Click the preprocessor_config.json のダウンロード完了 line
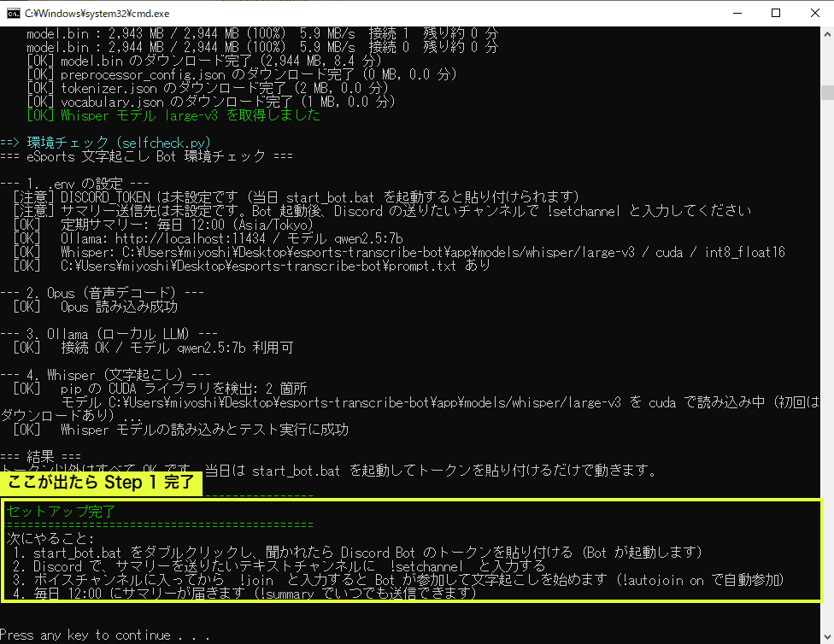This screenshot has height=644, width=834. click(x=242, y=74)
